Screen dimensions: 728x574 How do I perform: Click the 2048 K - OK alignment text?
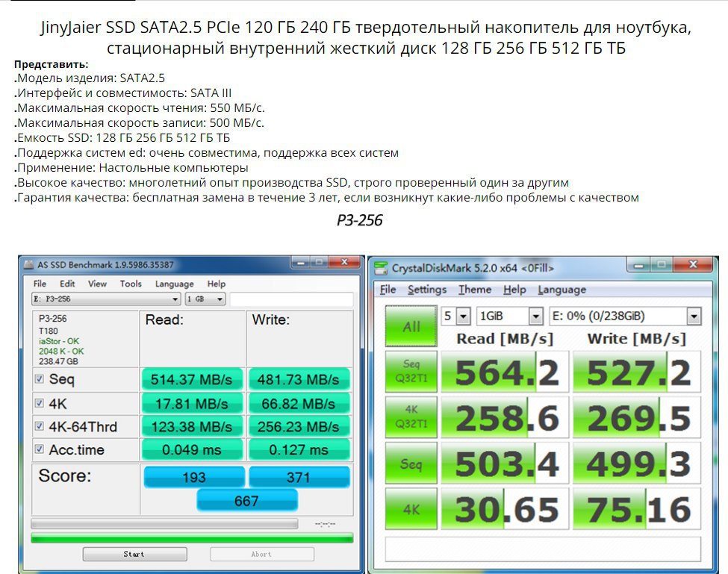[61, 352]
